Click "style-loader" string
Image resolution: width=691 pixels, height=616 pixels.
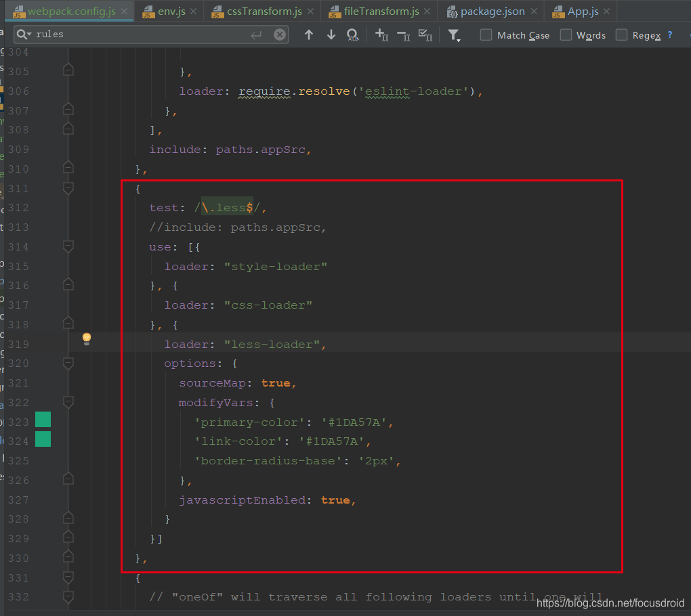(x=276, y=267)
